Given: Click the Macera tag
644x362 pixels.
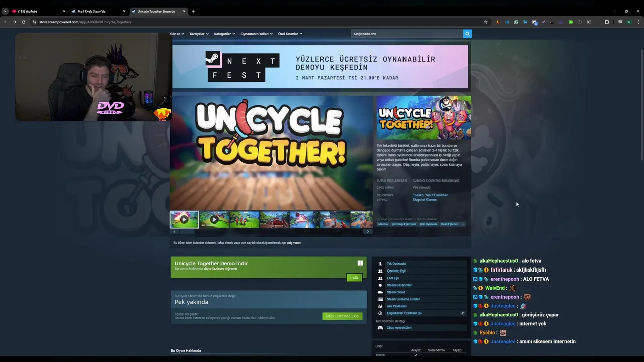Looking at the screenshot, I should pos(383,224).
